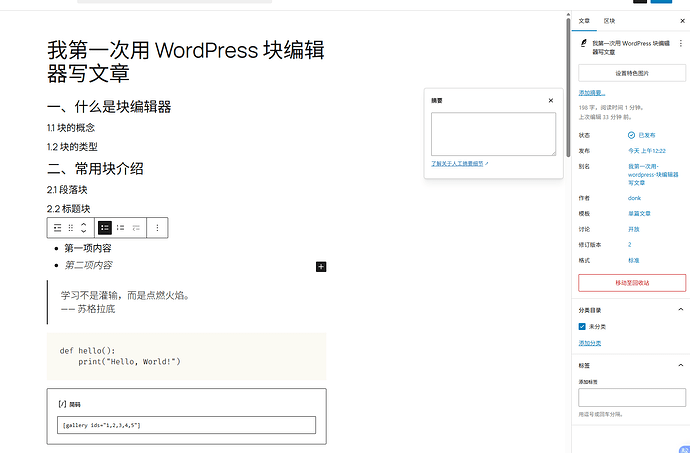
Task: Open post actions three-dot menu
Action: (x=681, y=44)
